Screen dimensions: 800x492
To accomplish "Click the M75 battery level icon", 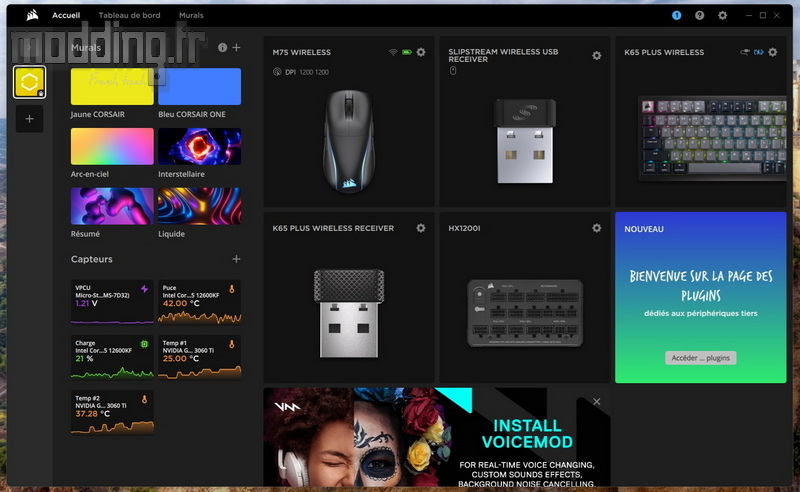I will tap(407, 52).
